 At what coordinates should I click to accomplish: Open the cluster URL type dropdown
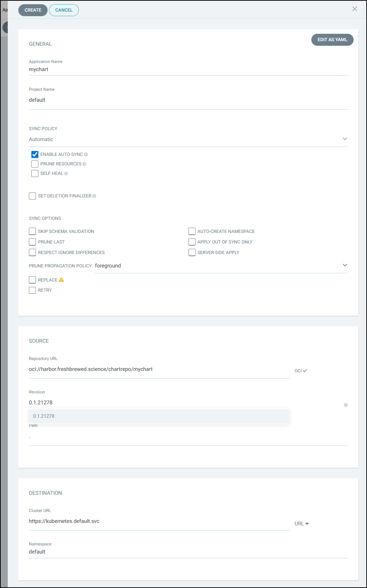[x=301, y=524]
